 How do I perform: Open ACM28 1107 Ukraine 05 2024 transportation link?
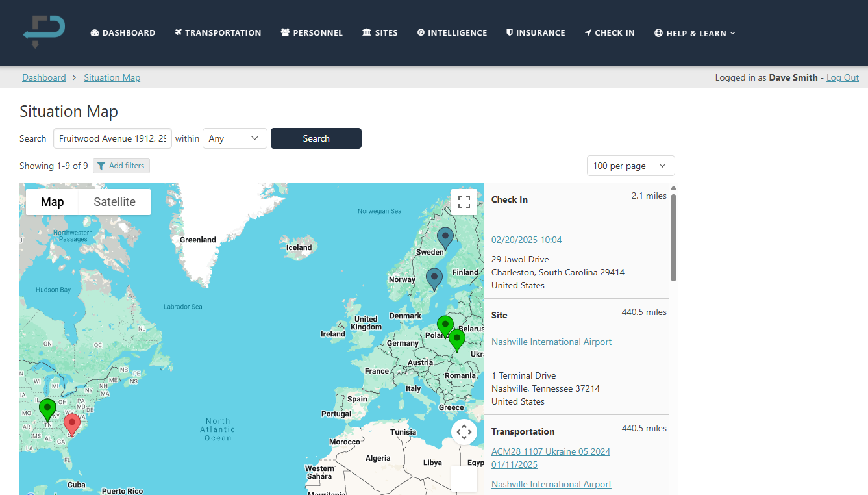click(551, 458)
